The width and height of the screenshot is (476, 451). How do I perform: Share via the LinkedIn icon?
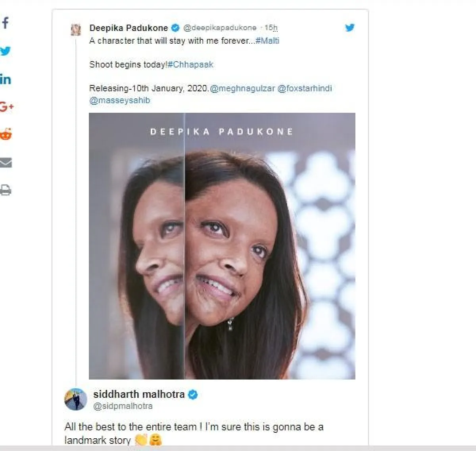6,79
